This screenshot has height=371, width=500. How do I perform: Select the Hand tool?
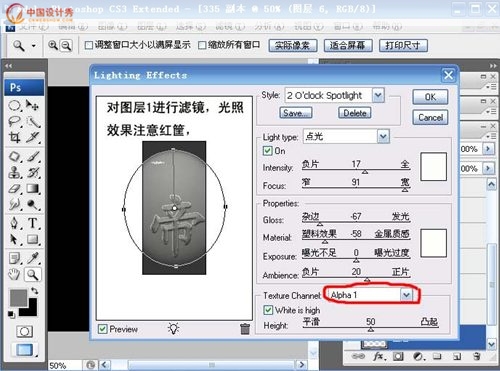pyautogui.click(x=14, y=274)
